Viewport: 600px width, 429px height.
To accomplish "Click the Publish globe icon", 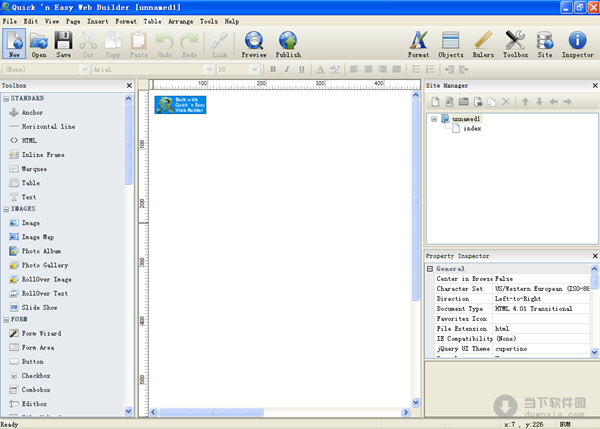I will pos(288,44).
